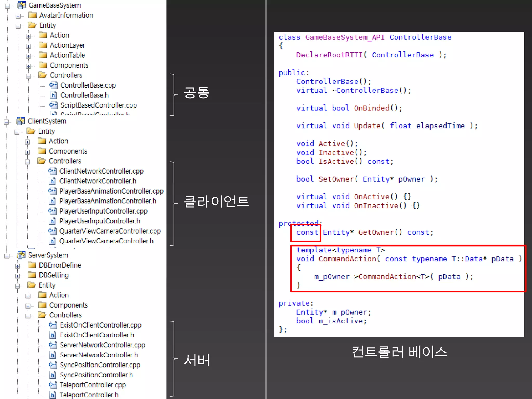Collapse the ServerSystem Controllers folder
Viewport: 532px width, 399px height.
click(x=28, y=316)
